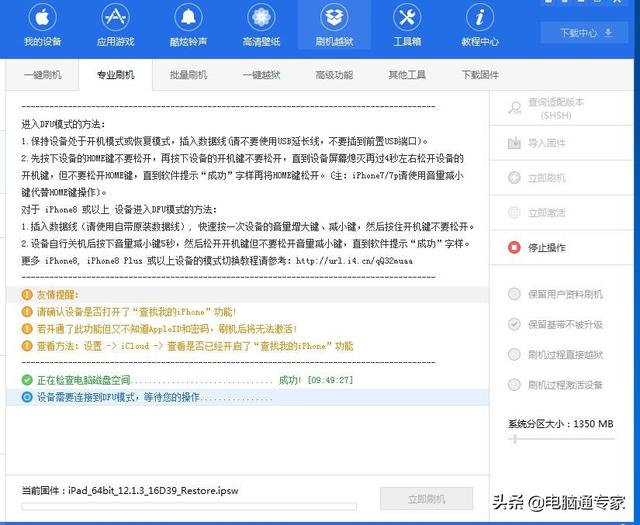Click the 成功! [09:49:27] status text

click(316, 380)
